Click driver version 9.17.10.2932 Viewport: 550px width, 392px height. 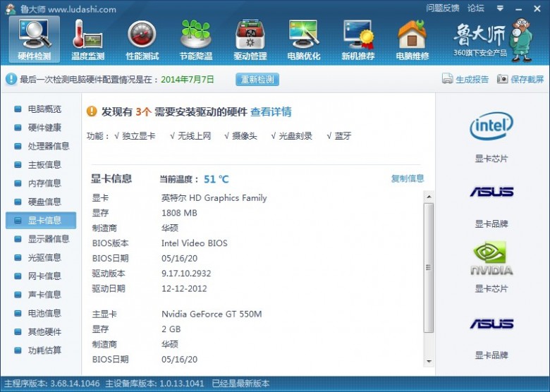[x=186, y=274]
